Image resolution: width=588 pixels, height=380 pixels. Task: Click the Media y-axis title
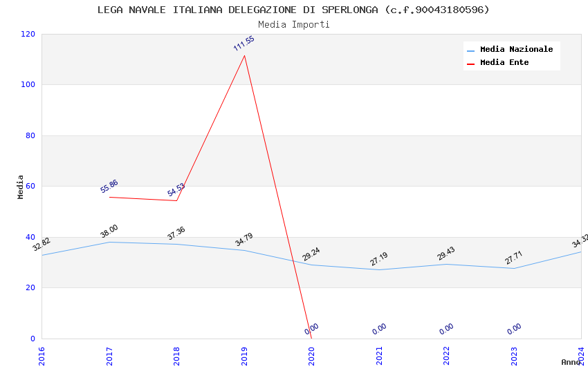click(20, 187)
